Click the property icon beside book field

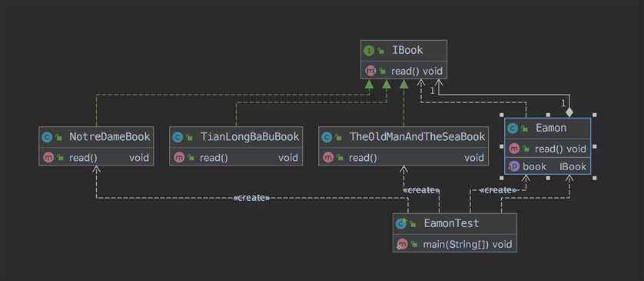(514, 166)
